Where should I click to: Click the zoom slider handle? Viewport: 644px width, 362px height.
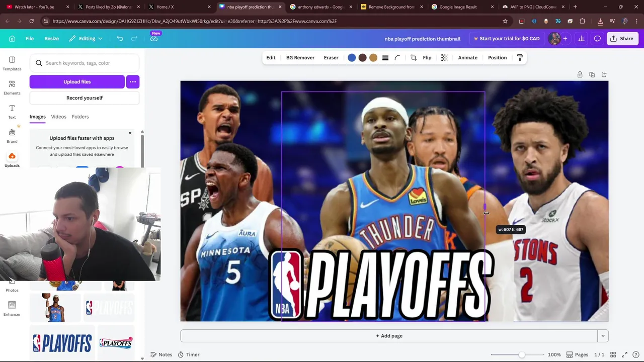pos(522,355)
